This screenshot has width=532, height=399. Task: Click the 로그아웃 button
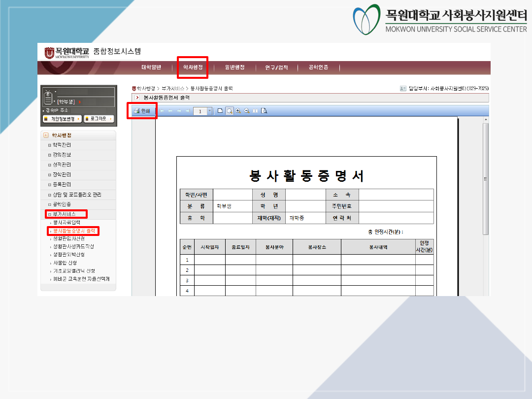pyautogui.click(x=99, y=119)
